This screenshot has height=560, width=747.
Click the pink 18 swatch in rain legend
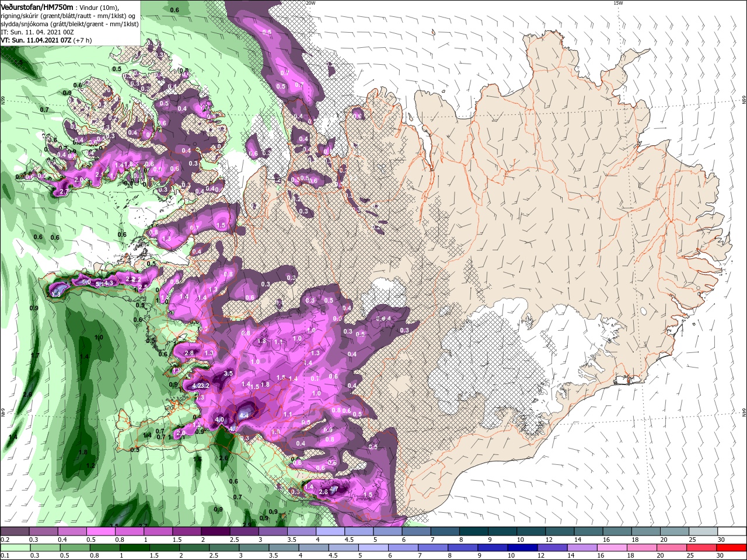(641, 548)
